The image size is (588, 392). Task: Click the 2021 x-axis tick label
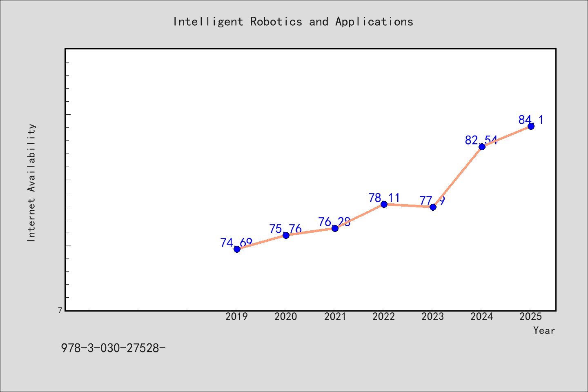[x=335, y=316]
